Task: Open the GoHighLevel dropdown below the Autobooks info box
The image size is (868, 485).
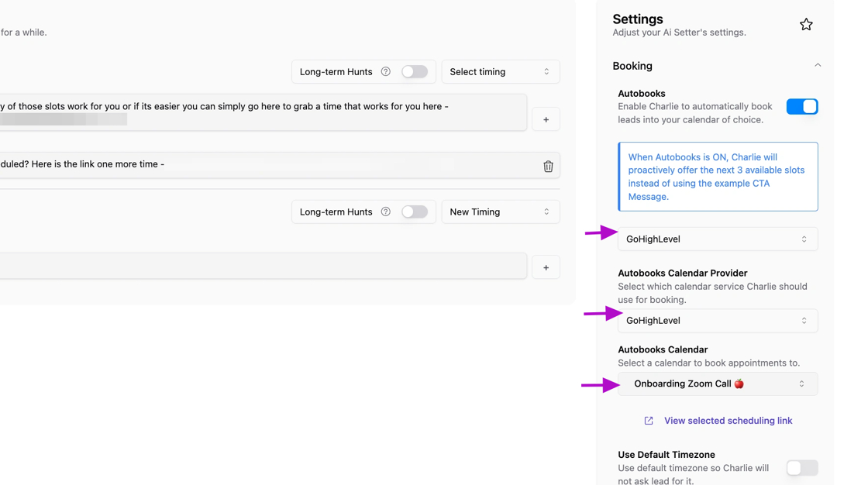Action: point(718,239)
